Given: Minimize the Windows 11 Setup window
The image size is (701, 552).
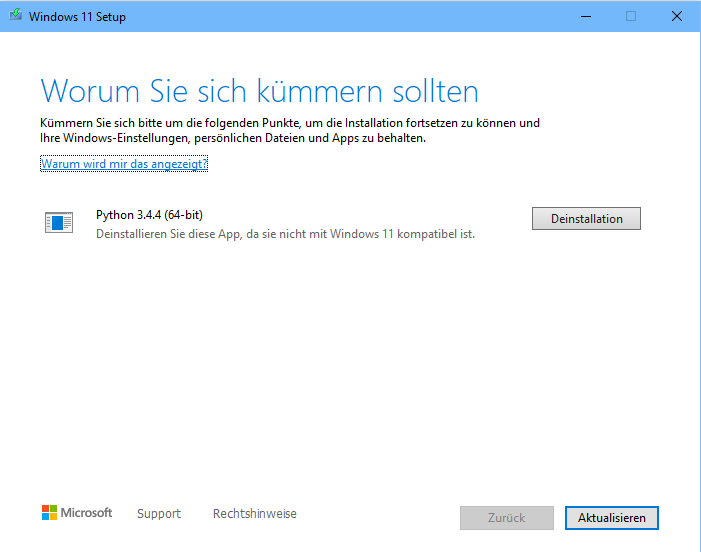Looking at the screenshot, I should (x=586, y=17).
